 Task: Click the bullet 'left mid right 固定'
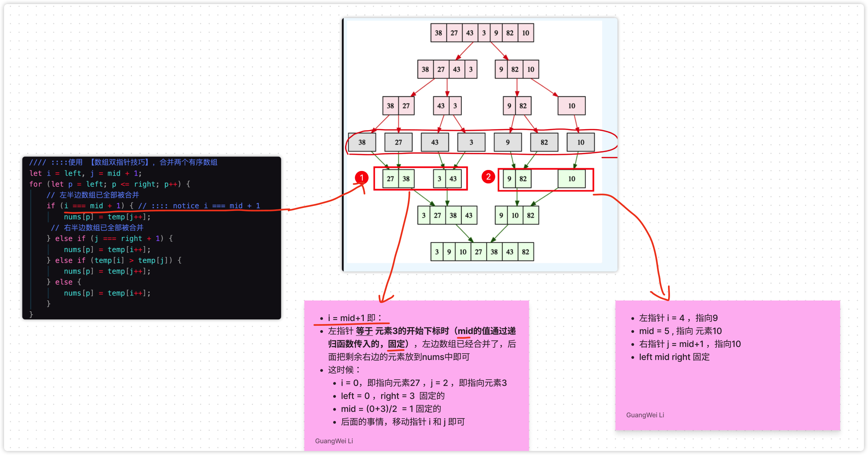[x=674, y=357]
